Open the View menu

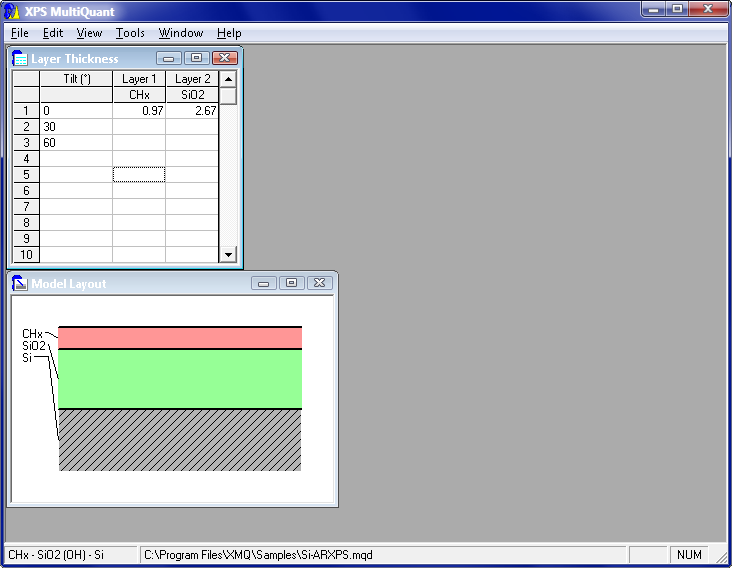tap(89, 33)
